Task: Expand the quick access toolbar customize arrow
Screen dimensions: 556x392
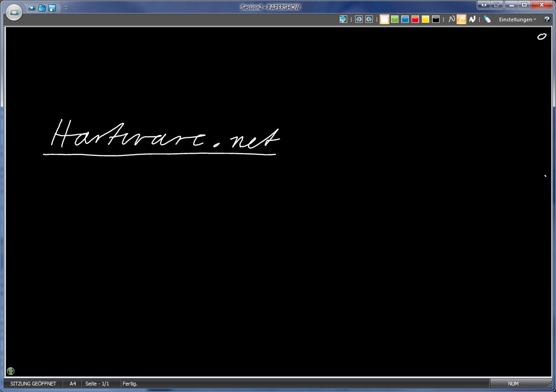Action: coord(66,8)
